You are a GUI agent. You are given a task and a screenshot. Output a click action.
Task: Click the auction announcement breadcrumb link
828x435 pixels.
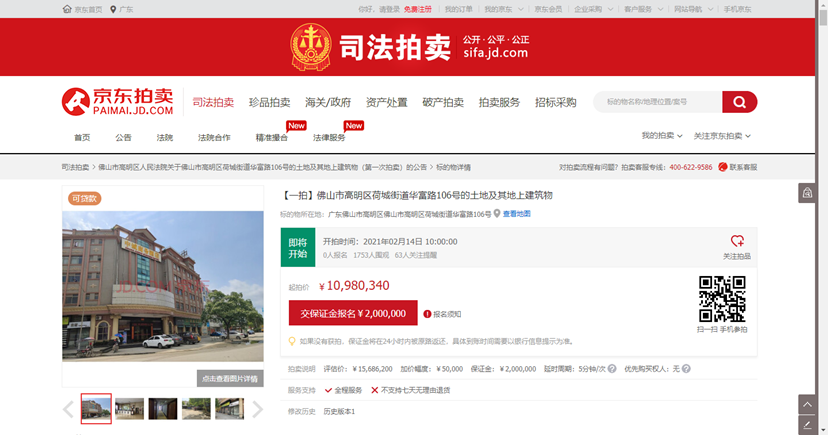tap(262, 167)
